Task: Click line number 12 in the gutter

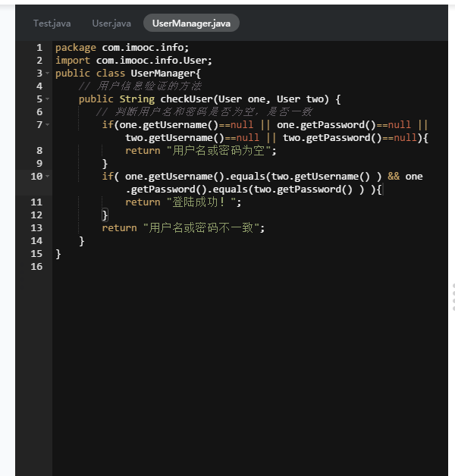Action: point(36,215)
